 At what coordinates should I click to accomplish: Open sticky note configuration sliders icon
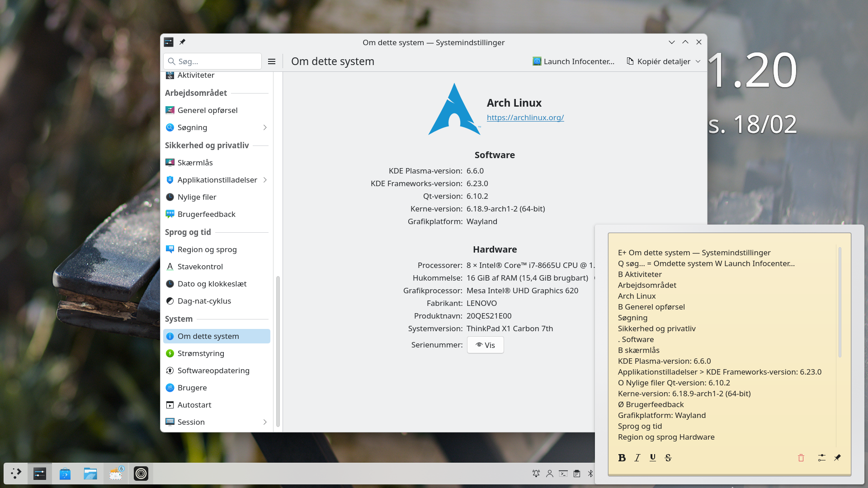click(822, 458)
